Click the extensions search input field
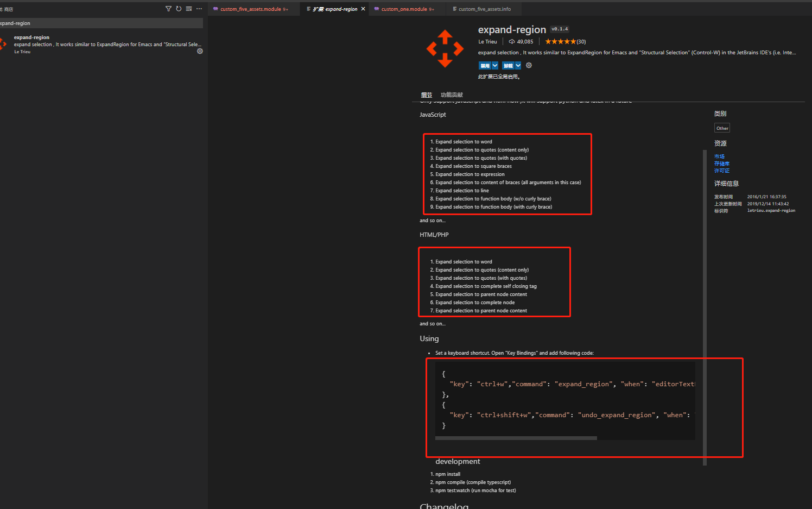 point(100,23)
